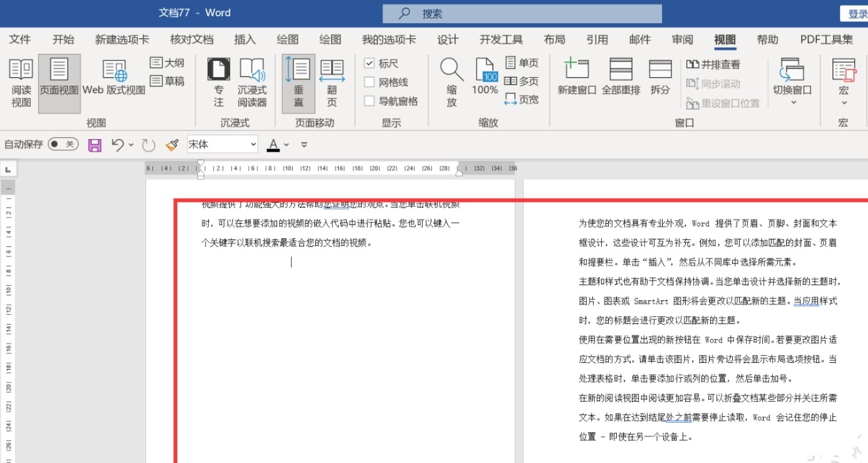Viewport: 868px width, 463px height.
Task: Click Synchronous Scrolling (同步滚动)
Action: tap(713, 84)
